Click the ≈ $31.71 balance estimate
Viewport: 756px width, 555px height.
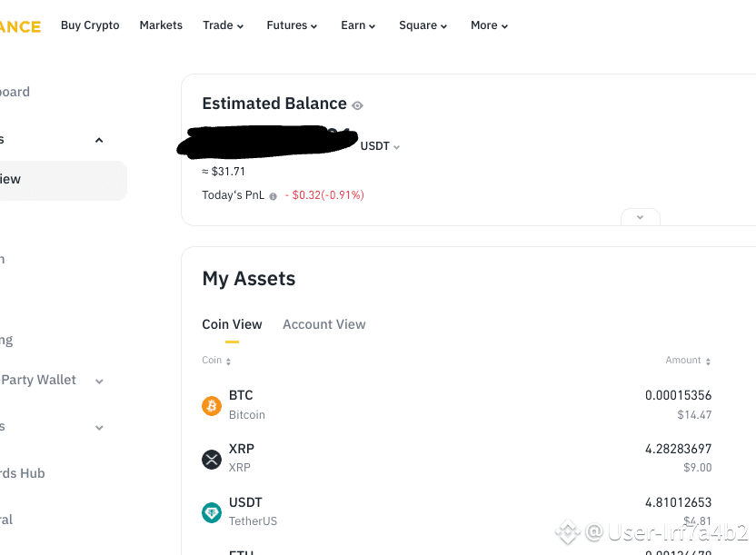pos(224,172)
